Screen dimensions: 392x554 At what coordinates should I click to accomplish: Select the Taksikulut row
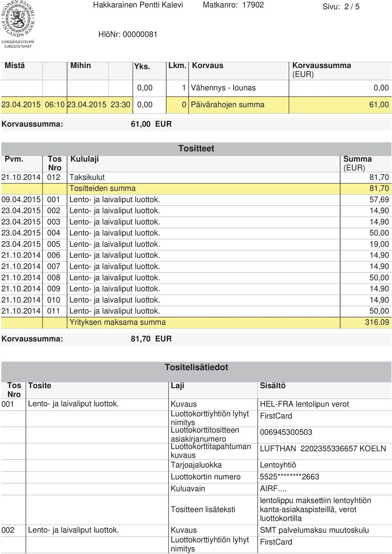196,177
